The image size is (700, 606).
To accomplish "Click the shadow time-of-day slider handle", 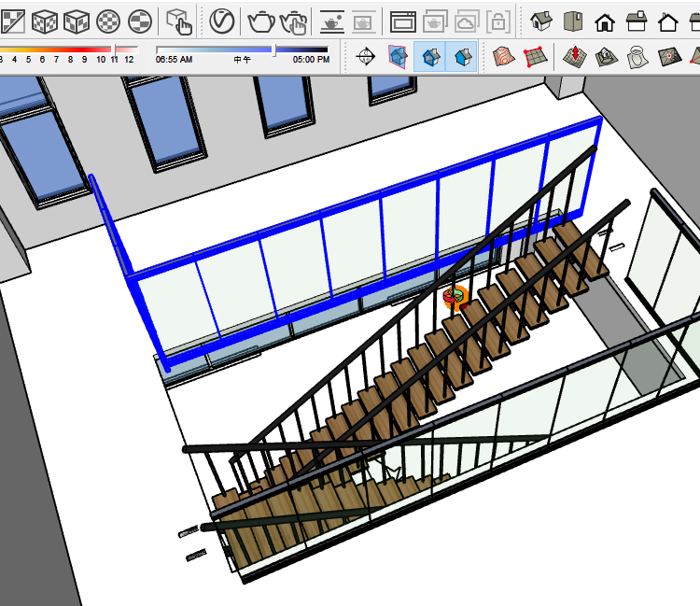I will point(274,49).
